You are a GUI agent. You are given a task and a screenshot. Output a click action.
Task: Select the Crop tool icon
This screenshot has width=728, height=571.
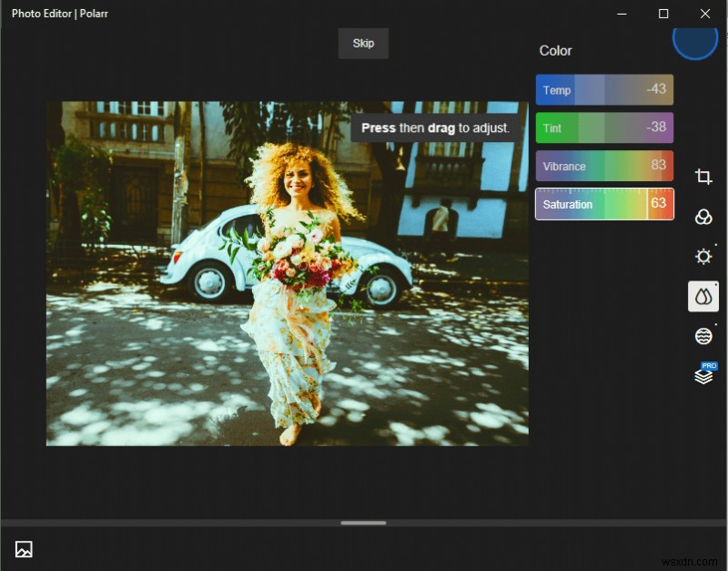(703, 177)
